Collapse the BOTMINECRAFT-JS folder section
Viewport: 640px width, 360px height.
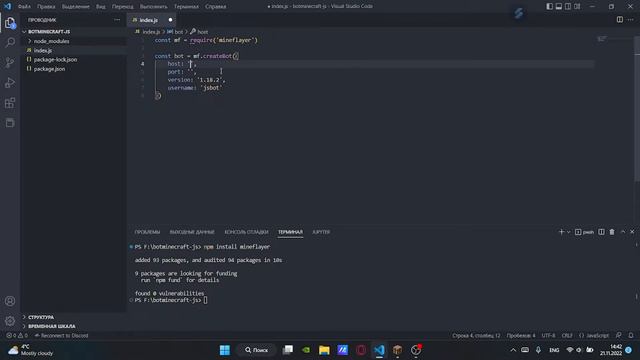pos(73,31)
